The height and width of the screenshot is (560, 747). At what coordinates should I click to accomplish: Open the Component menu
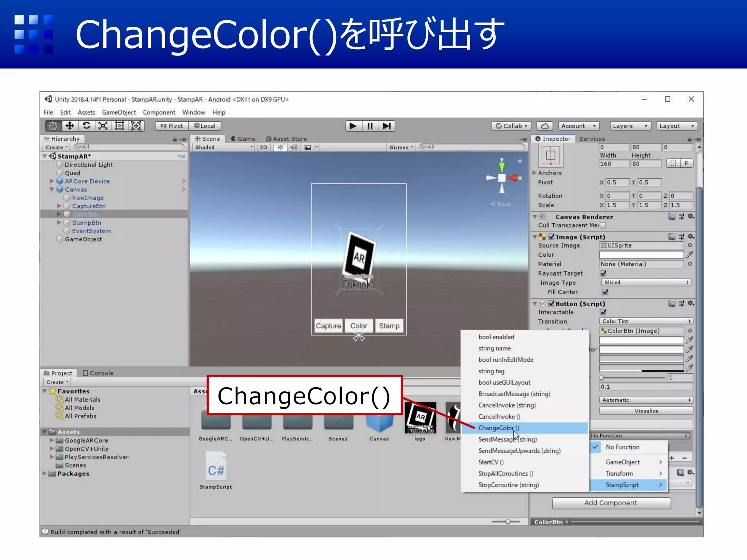(x=159, y=112)
